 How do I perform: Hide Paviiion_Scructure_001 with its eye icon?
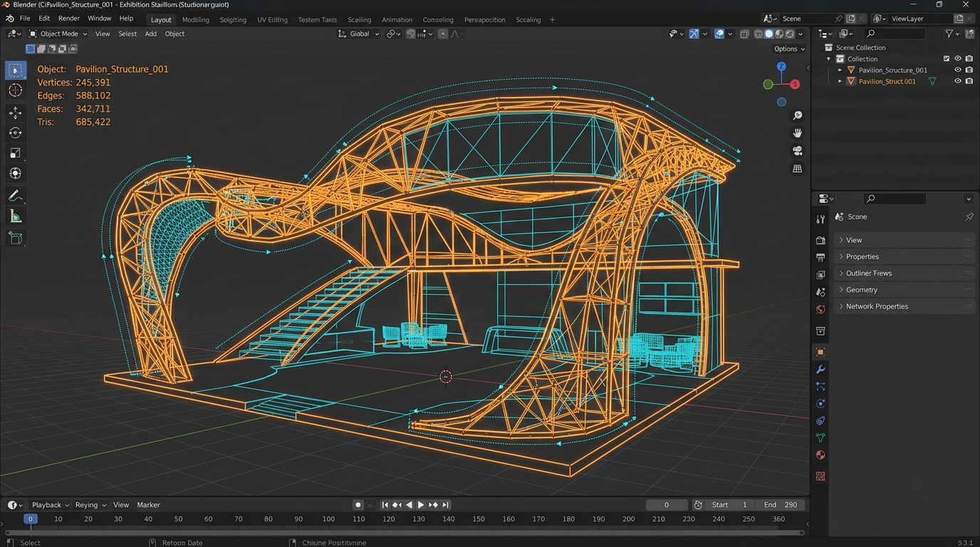(x=958, y=70)
